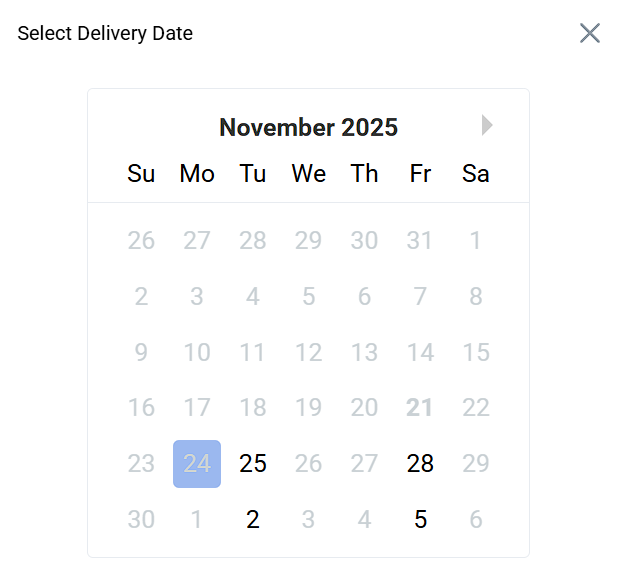Click the Select Delivery Date title
Viewport: 618px width, 583px height.
point(105,33)
